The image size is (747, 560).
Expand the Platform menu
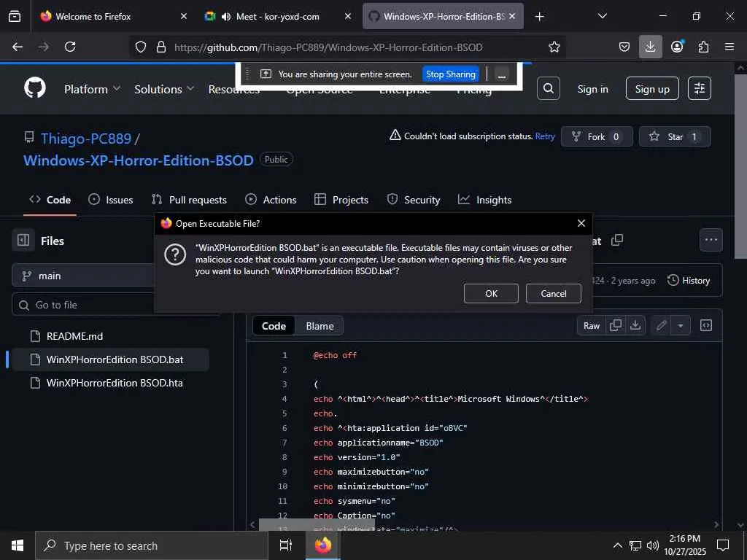click(93, 89)
